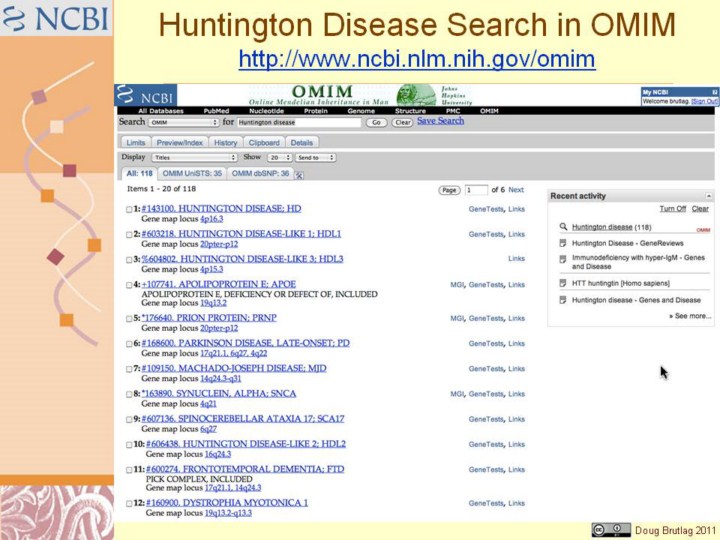Open the Display format dropdown showing Titles
This screenshot has width=720, height=540.
click(194, 158)
